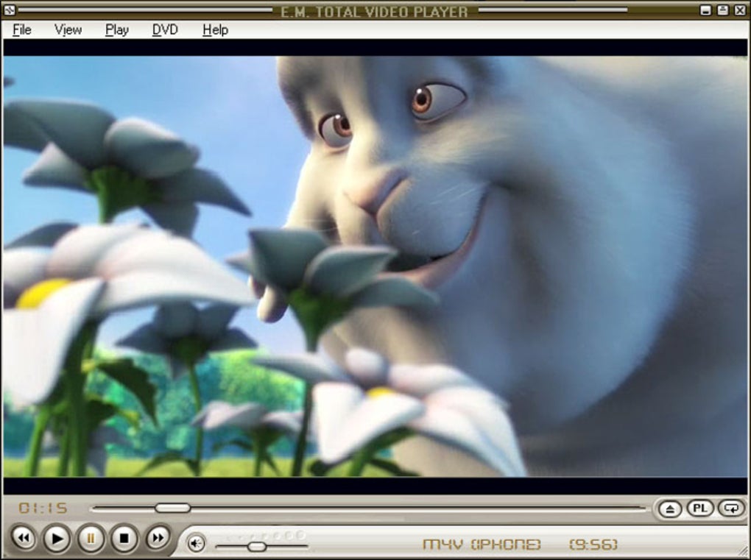Mute audio using the speaker icon
The image size is (751, 560).
196,543
